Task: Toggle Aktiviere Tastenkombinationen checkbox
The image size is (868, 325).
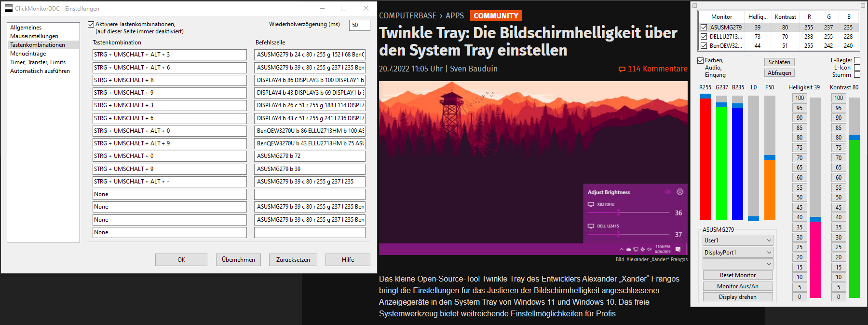Action: (91, 24)
